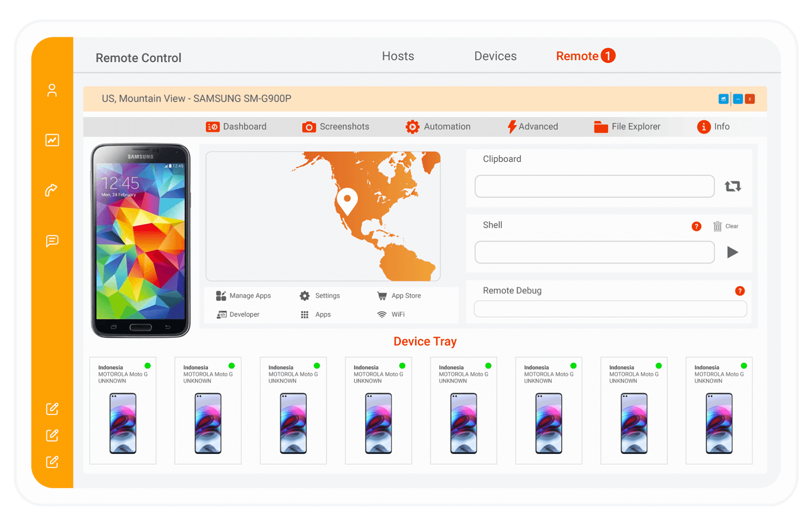
Task: Open the Screenshots section
Action: (x=336, y=127)
